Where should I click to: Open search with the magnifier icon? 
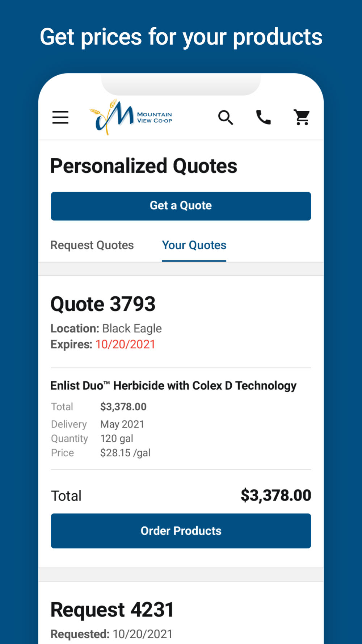point(226,117)
